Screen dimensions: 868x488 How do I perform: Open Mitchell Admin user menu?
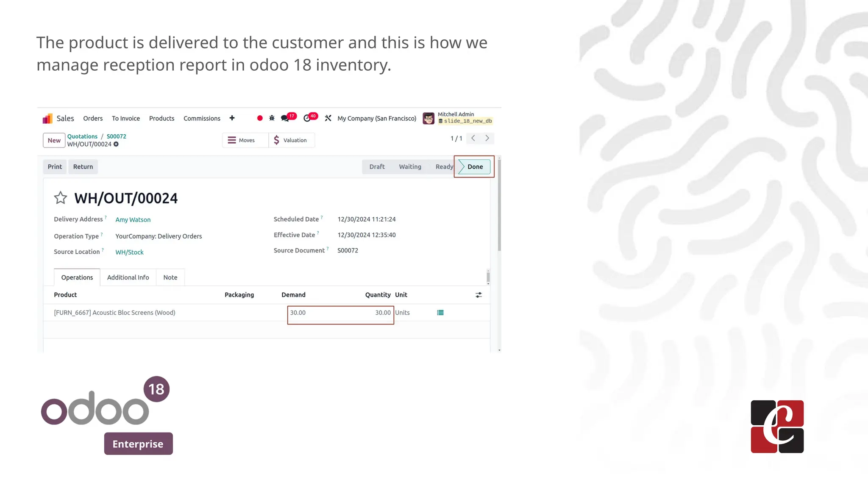(x=458, y=118)
